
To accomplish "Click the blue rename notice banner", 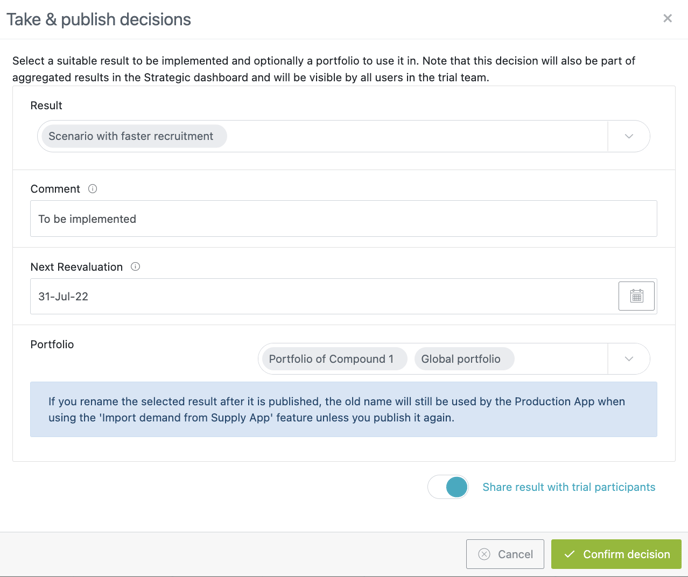I will point(343,409).
